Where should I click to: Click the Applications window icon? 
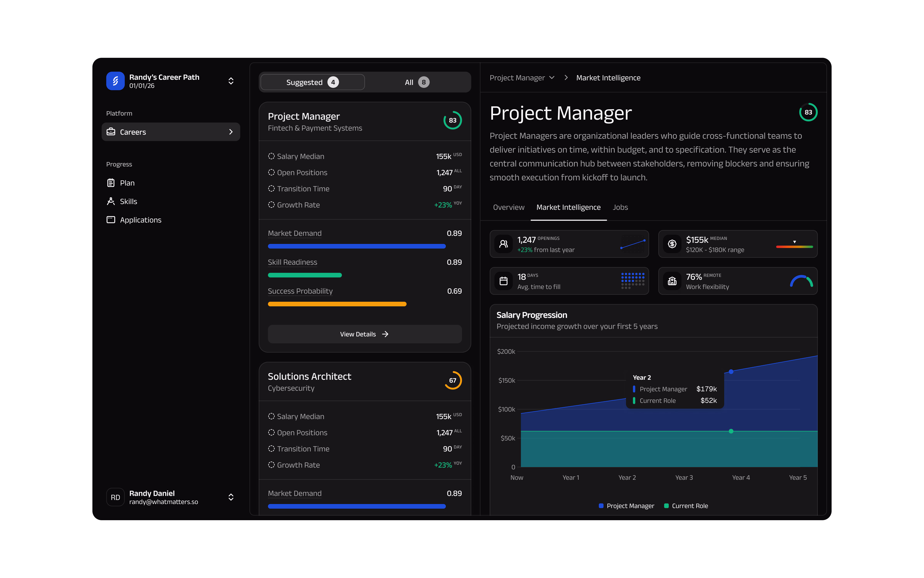pos(111,220)
